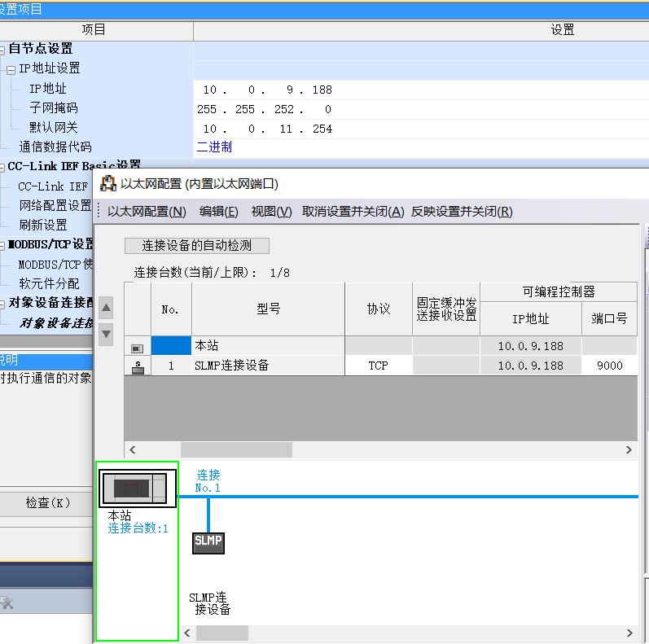The image size is (649, 644).
Task: Collapse the IP地址设置 tree node
Action: coord(11,70)
